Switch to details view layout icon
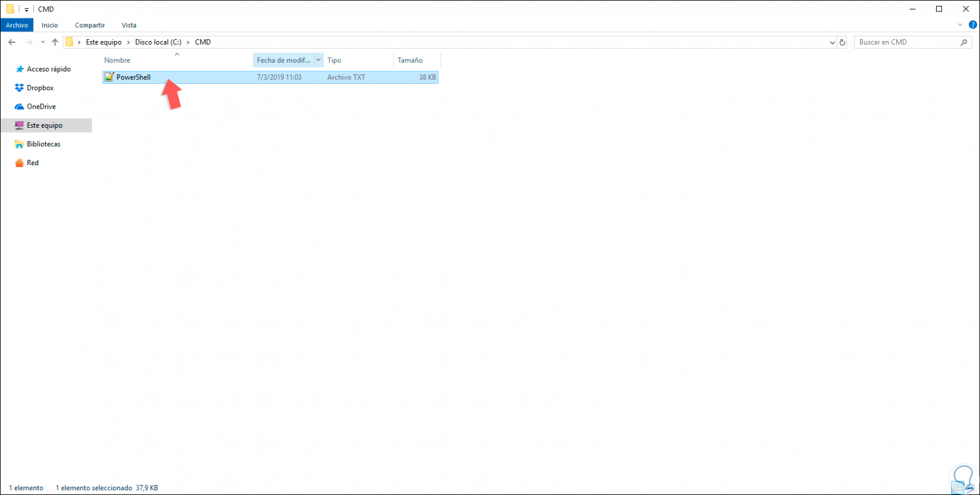Screen dimensions: 980x495 coord(958,488)
